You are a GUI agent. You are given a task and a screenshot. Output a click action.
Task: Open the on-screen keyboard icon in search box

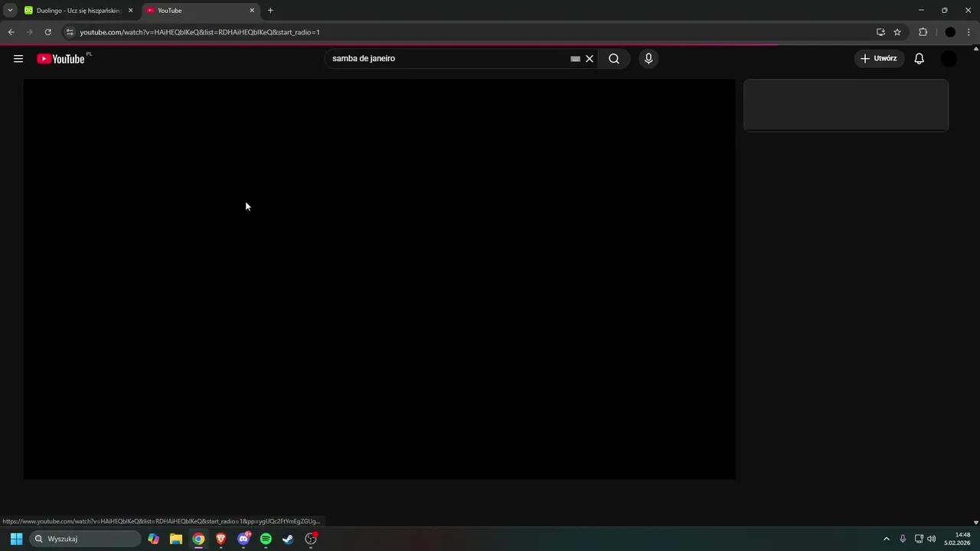point(575,59)
